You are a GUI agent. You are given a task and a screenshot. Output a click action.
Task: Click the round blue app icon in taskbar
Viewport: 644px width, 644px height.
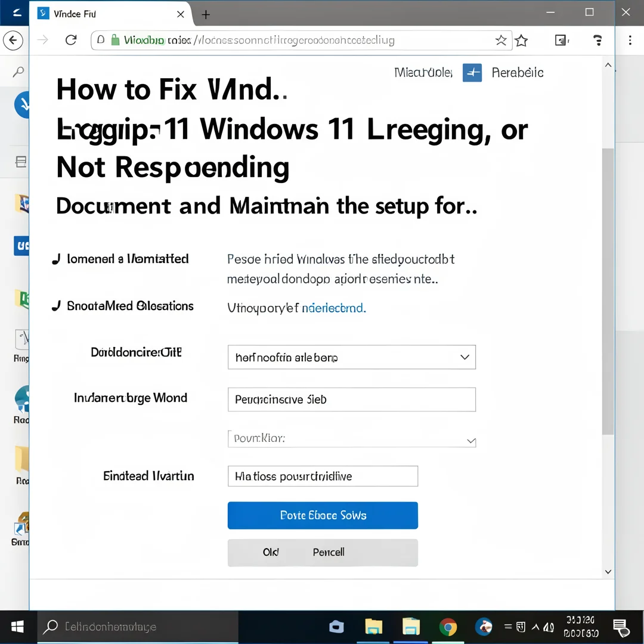484,627
